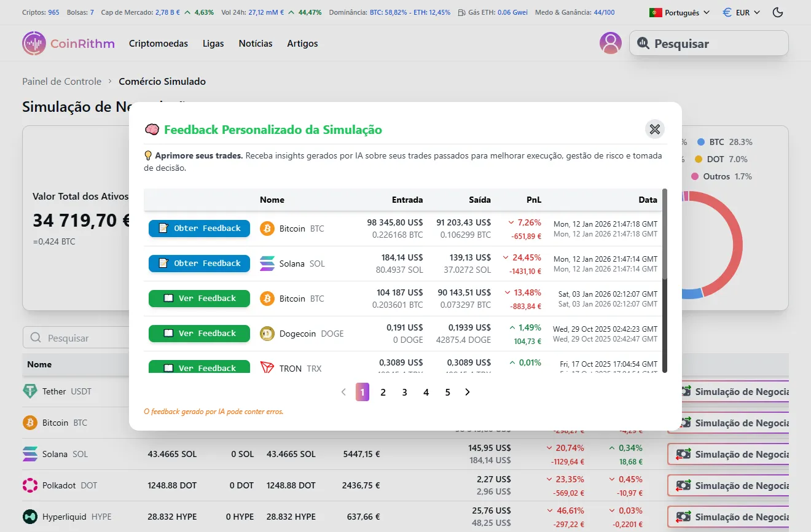Click the Bitcoin coin icon in feedback modal

tap(267, 228)
